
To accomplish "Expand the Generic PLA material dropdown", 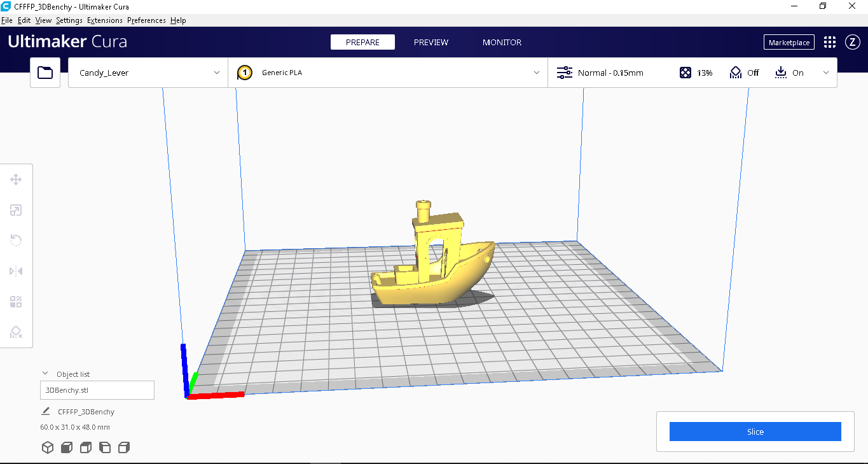I will pyautogui.click(x=388, y=73).
